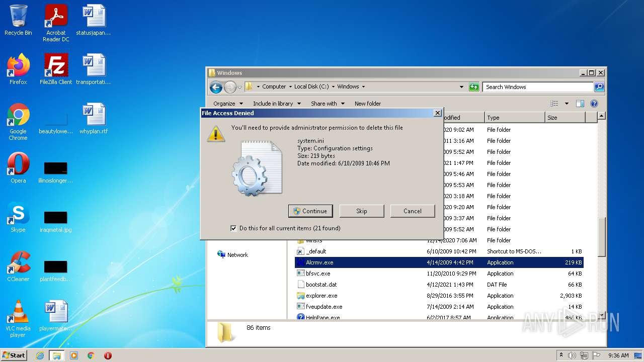Go back in Windows Explorer

(216, 87)
